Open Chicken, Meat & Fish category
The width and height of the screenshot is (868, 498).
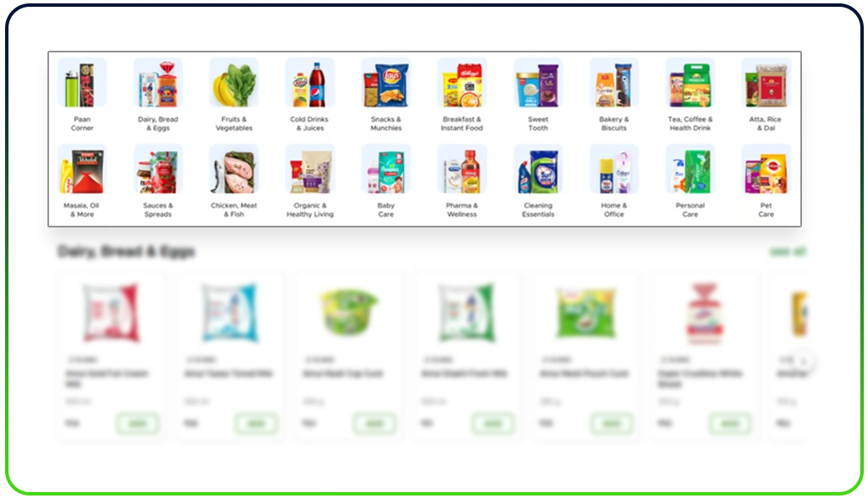tap(233, 181)
